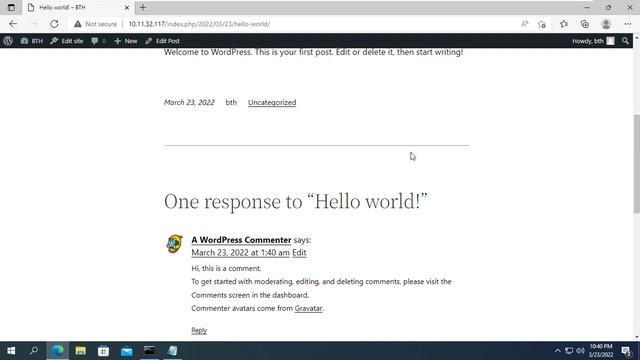640x360 pixels.
Task: Open Windows taskbar search
Action: coord(34,351)
